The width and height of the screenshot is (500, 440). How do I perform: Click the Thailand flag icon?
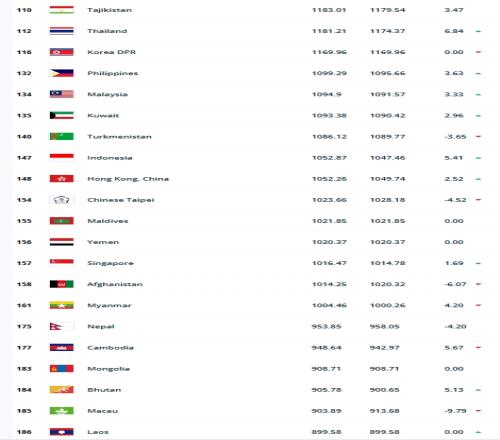point(61,31)
